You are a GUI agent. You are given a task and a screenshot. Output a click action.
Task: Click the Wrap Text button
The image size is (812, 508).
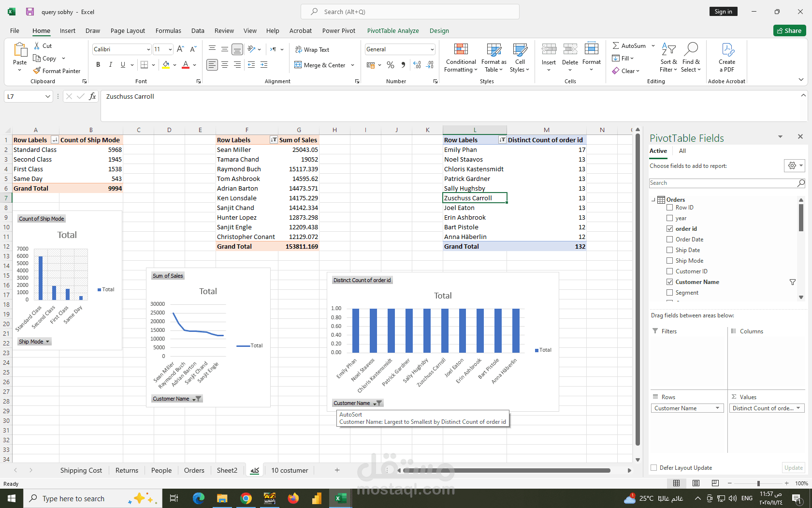[312, 49]
